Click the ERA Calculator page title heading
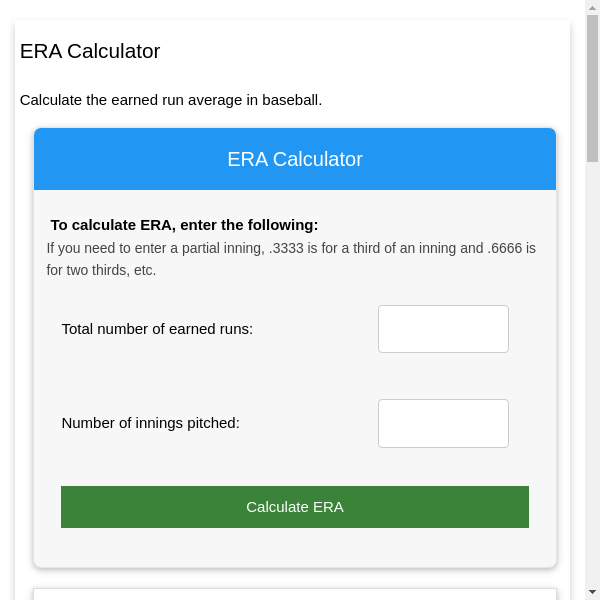 [x=90, y=51]
